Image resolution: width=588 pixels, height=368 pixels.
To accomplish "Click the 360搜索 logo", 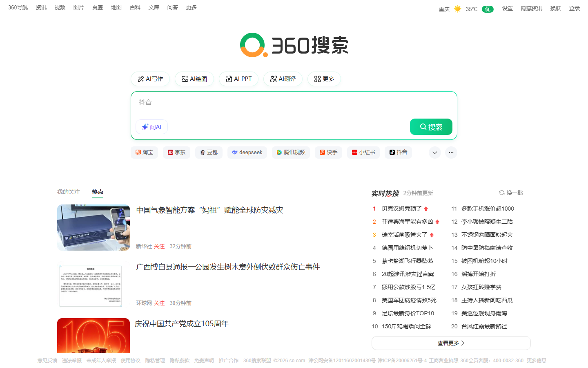I will coord(294,45).
